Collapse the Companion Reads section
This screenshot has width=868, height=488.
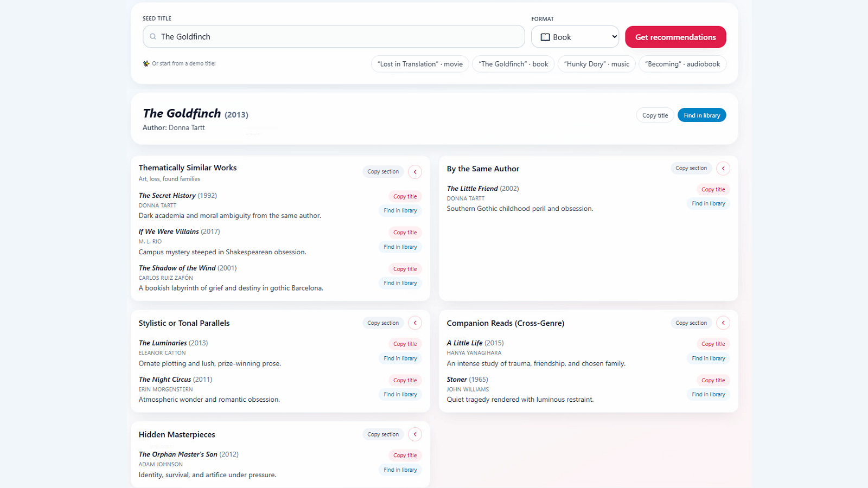(723, 322)
